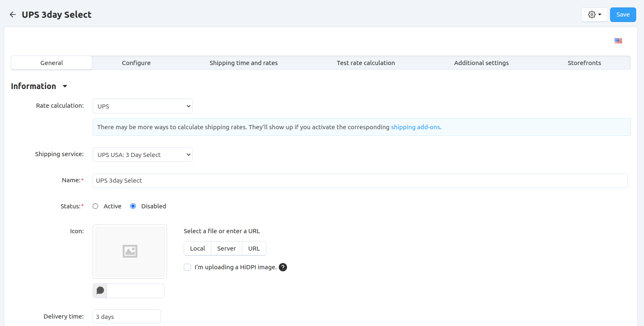The image size is (644, 326).
Task: Choose Local file upload option
Action: (198, 249)
